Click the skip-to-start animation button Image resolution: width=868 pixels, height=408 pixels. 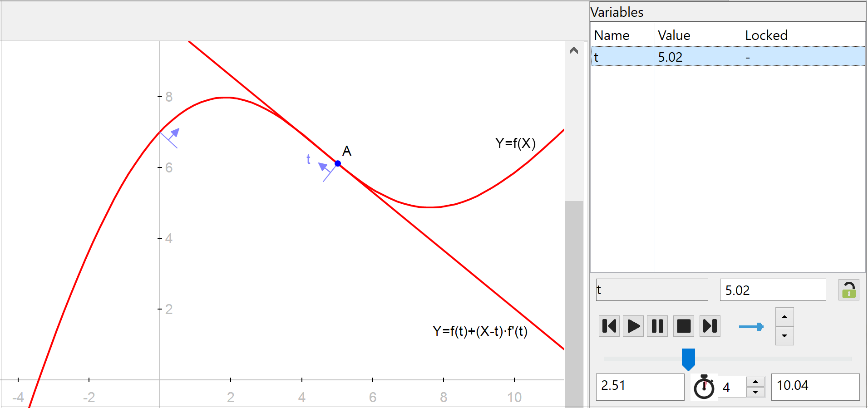click(x=609, y=326)
